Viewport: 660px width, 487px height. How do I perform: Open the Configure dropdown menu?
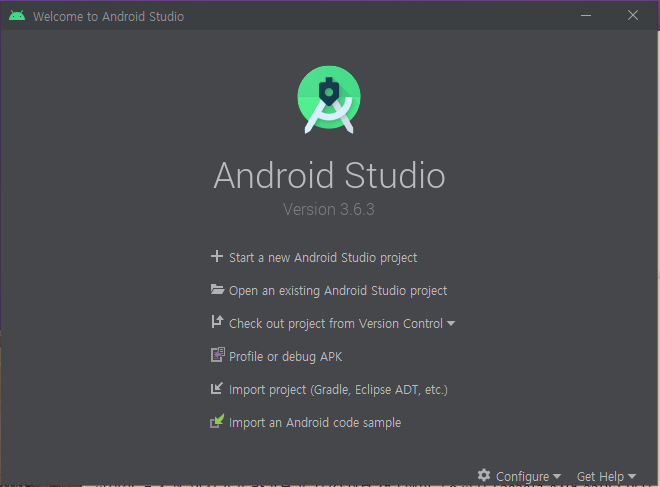(x=522, y=476)
